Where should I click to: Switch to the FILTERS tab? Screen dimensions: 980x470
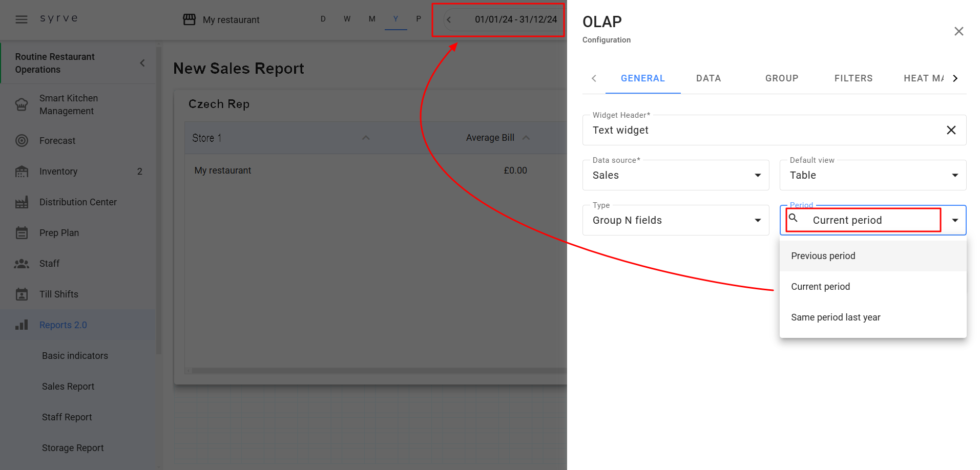pyautogui.click(x=853, y=78)
